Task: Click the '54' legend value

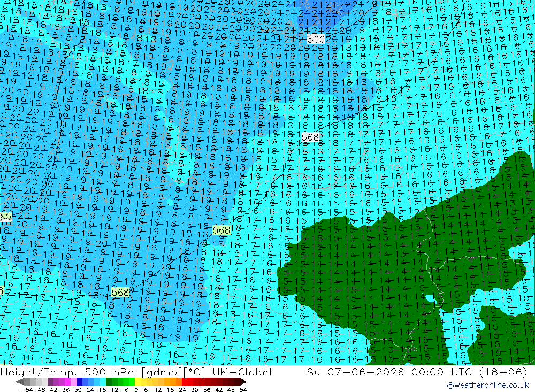Action: (x=243, y=390)
